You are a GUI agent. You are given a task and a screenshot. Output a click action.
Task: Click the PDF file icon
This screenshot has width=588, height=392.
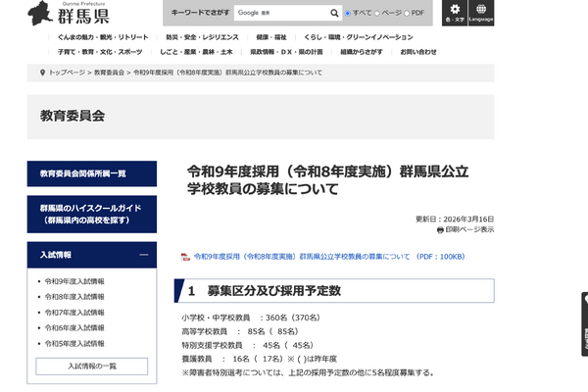click(185, 257)
